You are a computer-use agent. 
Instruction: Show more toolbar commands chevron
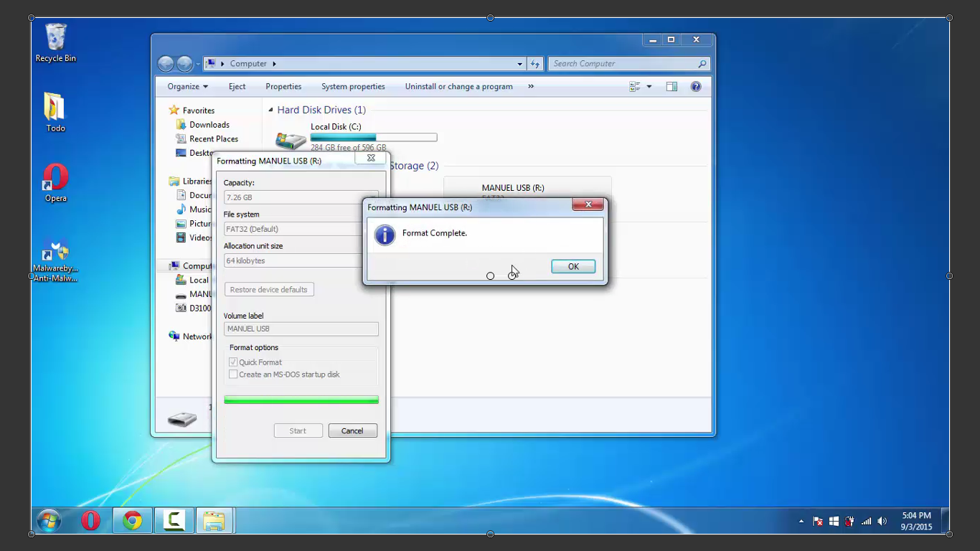point(531,86)
